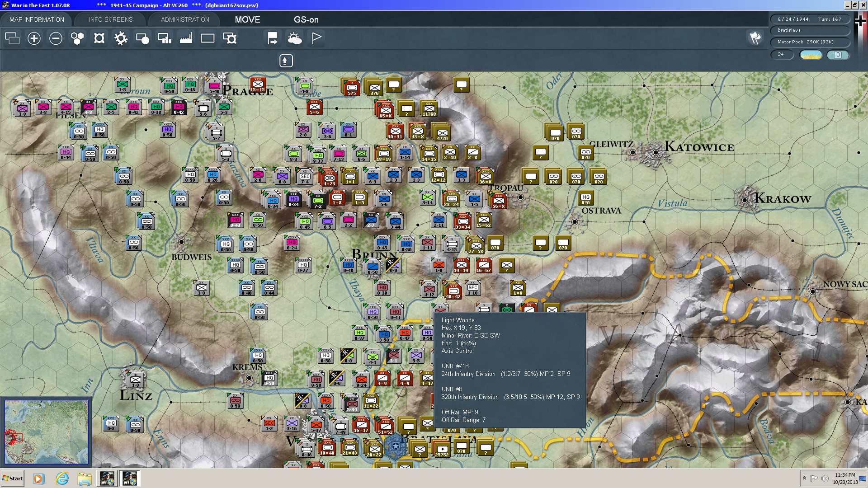868x488 pixels.
Task: Open the Map Information tab
Action: tap(37, 19)
